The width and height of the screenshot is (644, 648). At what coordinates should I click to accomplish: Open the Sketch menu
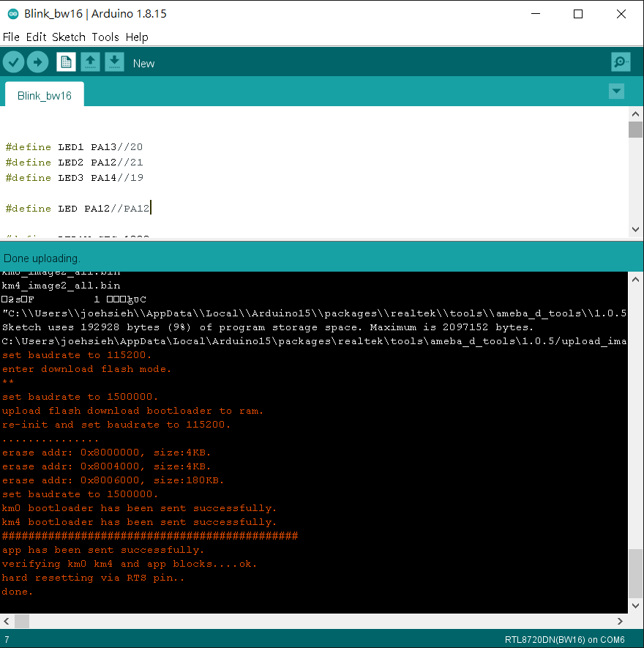[x=69, y=37]
